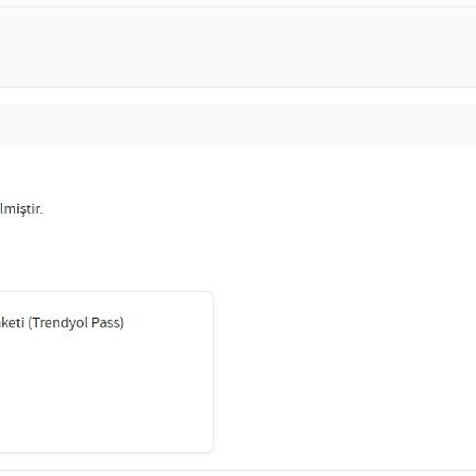476x476 pixels.
Task: Click the white gap between the two gray panels
Action: pyautogui.click(x=238, y=95)
